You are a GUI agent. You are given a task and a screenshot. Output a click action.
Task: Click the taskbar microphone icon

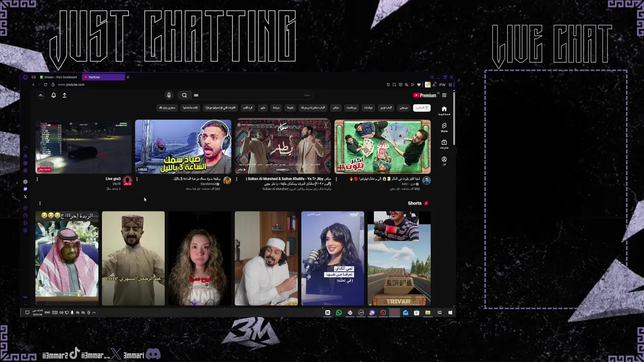pos(72,313)
